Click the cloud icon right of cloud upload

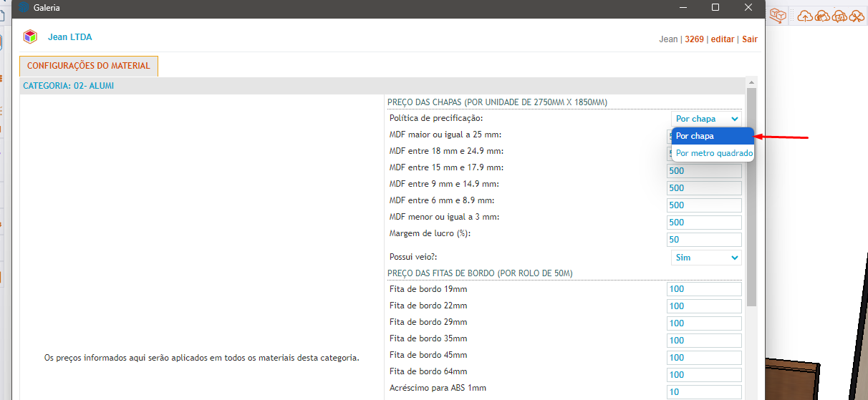pyautogui.click(x=822, y=16)
